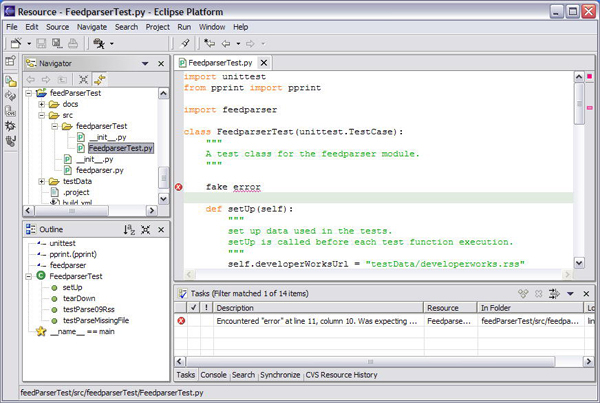
Task: Switch to the Console tab
Action: point(213,375)
